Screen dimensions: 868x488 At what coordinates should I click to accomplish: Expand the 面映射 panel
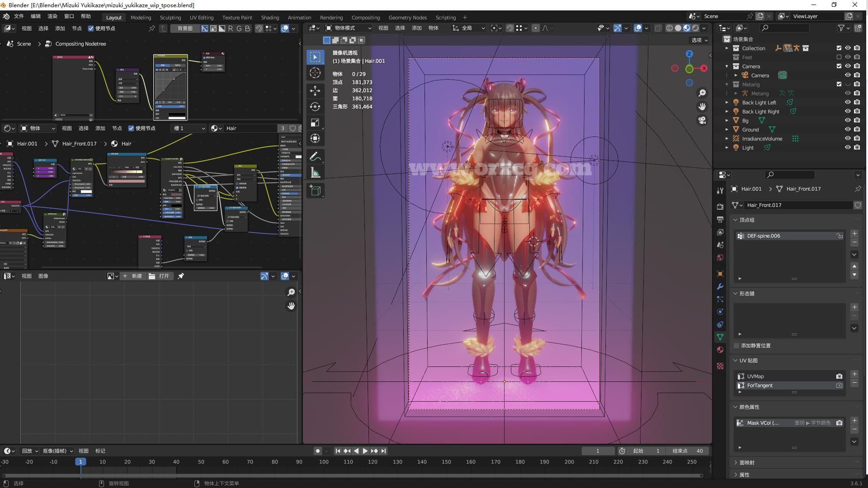tap(736, 463)
